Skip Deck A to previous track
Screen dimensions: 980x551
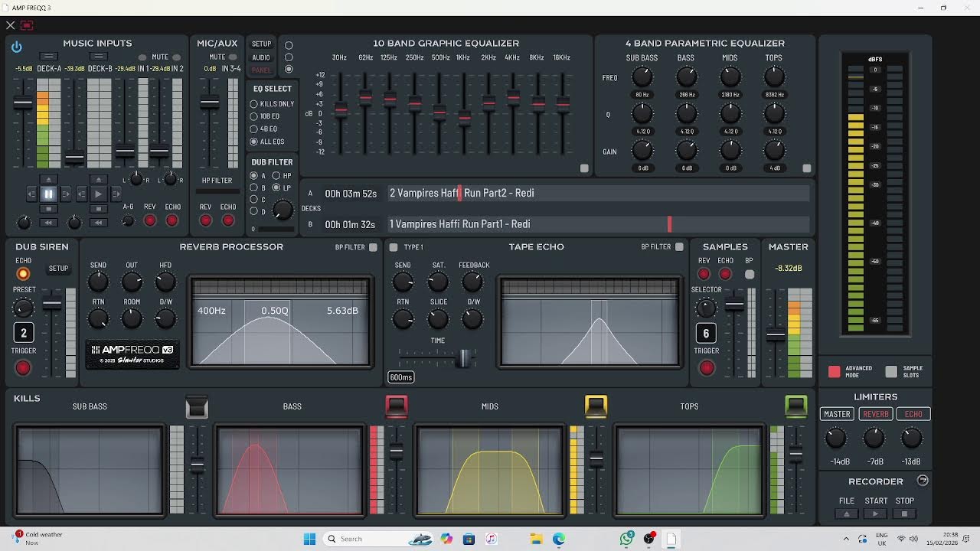click(x=31, y=194)
